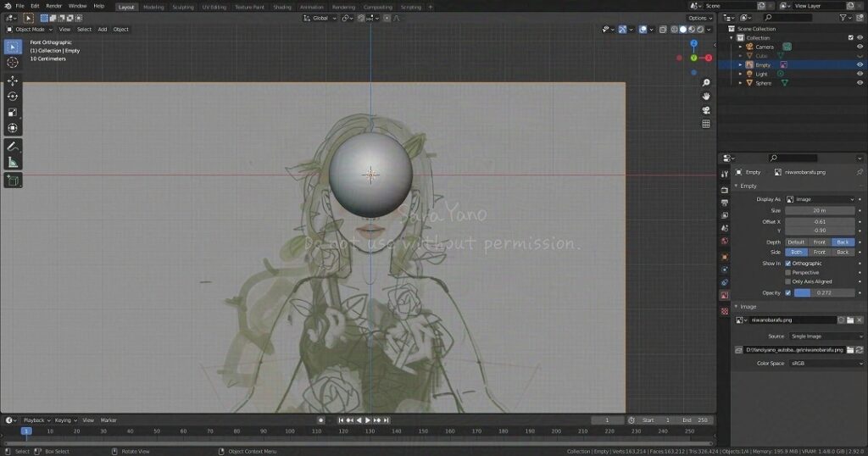868x456 pixels.
Task: Open the Edit menu
Action: click(35, 6)
